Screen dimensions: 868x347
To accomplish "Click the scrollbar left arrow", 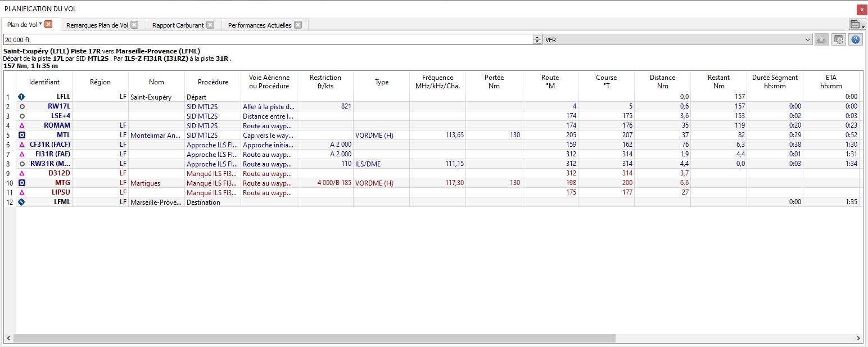I will click(8, 339).
